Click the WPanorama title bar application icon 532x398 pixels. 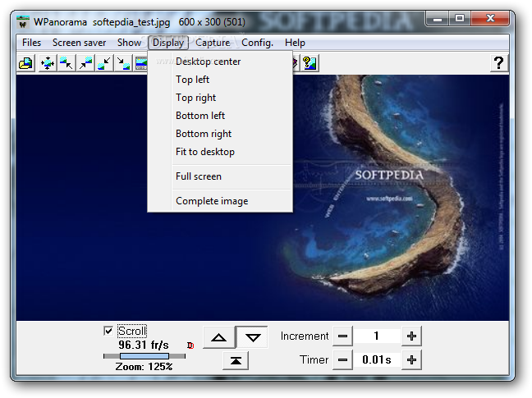pyautogui.click(x=23, y=22)
